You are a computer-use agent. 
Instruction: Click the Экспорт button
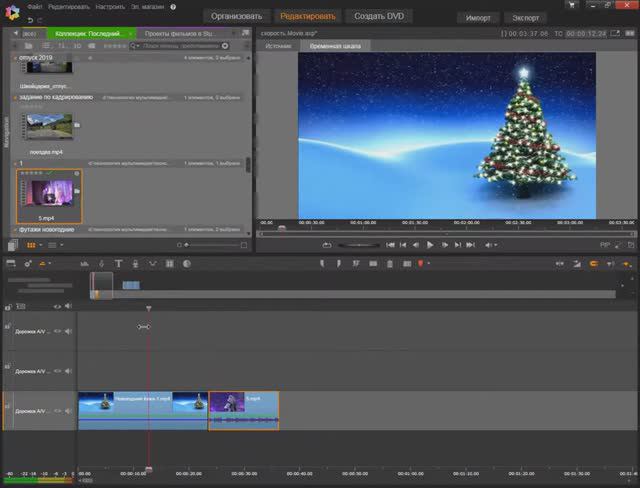[x=525, y=18]
